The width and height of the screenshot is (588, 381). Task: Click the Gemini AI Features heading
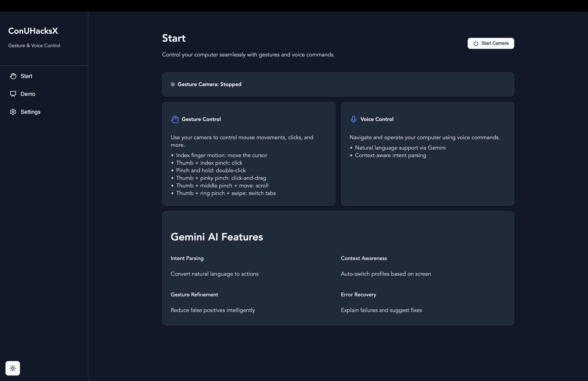217,237
